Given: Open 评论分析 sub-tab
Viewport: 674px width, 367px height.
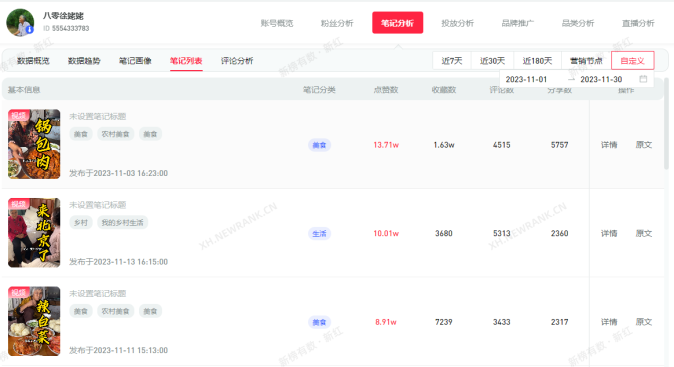Looking at the screenshot, I should click(x=237, y=61).
